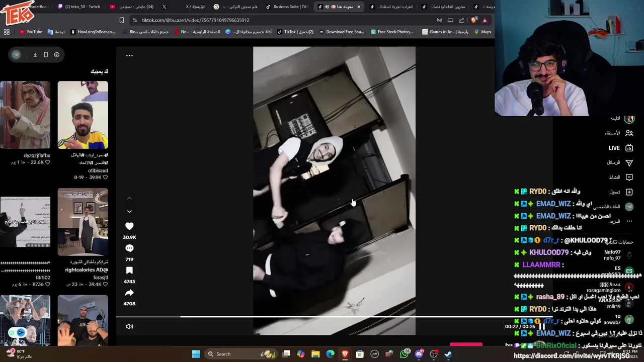Open the Brave browser taskbar icon
The height and width of the screenshot is (362, 644).
(345, 354)
